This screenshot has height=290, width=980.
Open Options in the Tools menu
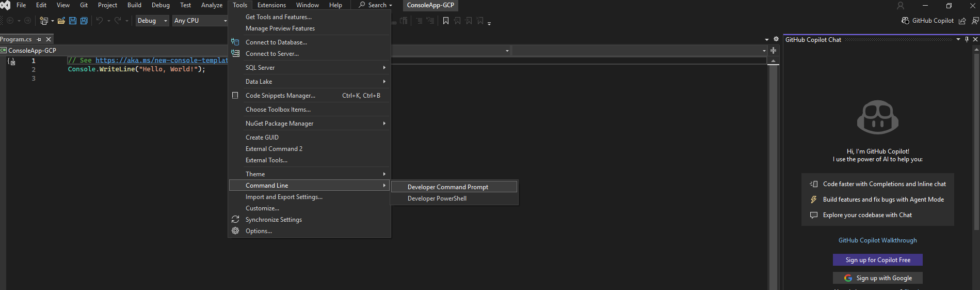pyautogui.click(x=309, y=231)
